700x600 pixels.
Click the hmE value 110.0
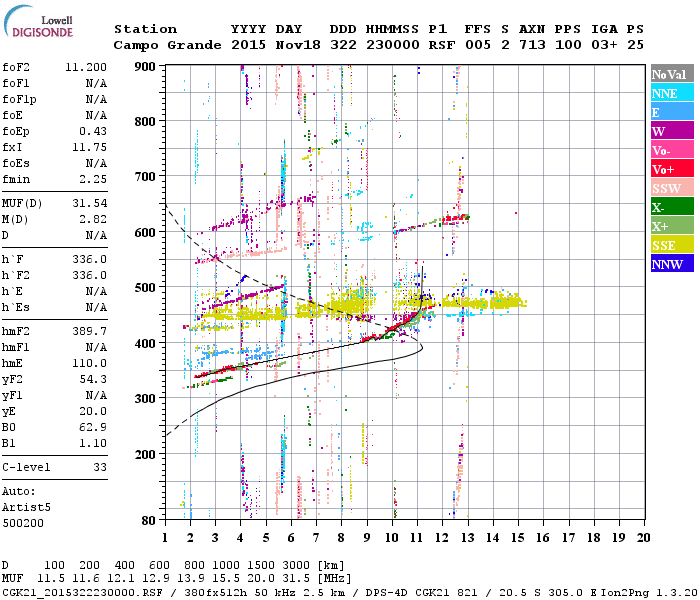[x=89, y=363]
